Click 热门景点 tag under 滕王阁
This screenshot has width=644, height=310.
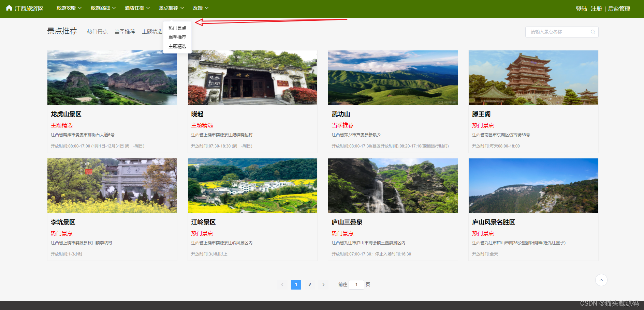click(483, 125)
